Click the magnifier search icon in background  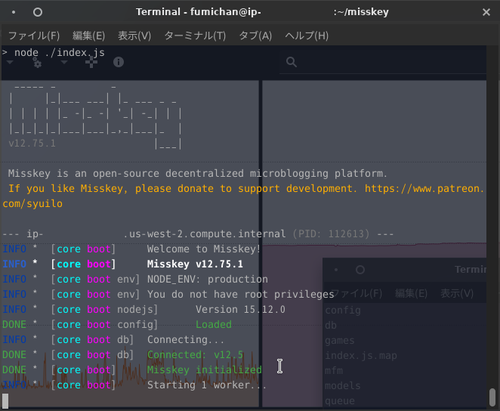tap(291, 62)
